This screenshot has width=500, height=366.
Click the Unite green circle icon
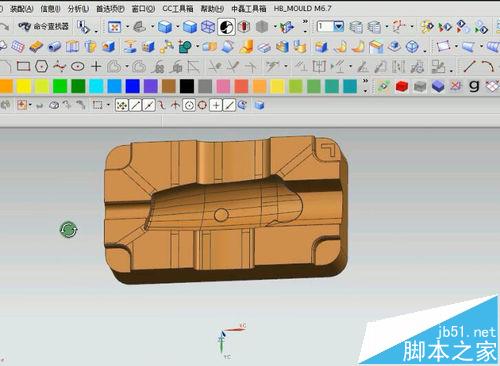click(x=184, y=47)
